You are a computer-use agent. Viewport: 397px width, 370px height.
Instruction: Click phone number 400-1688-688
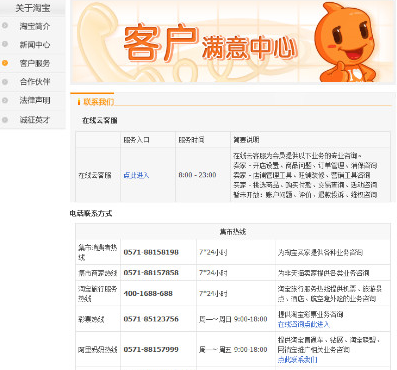pos(148,294)
